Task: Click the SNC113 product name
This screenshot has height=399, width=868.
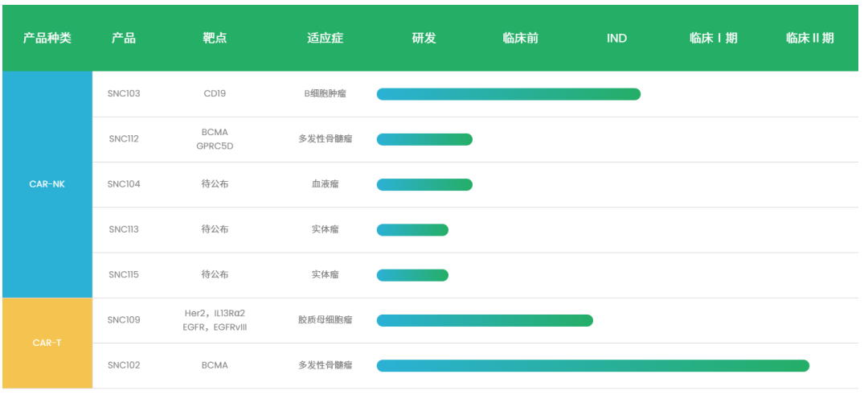Action: pos(124,229)
